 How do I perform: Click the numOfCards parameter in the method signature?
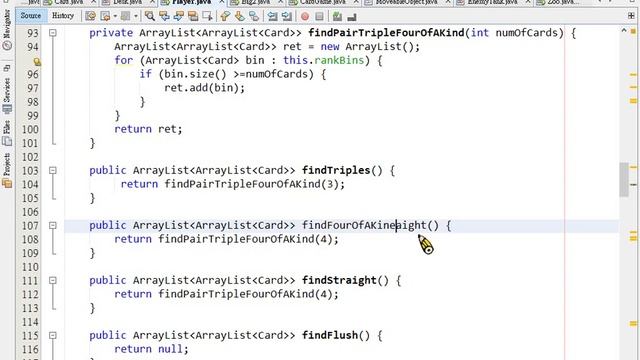pos(527,33)
